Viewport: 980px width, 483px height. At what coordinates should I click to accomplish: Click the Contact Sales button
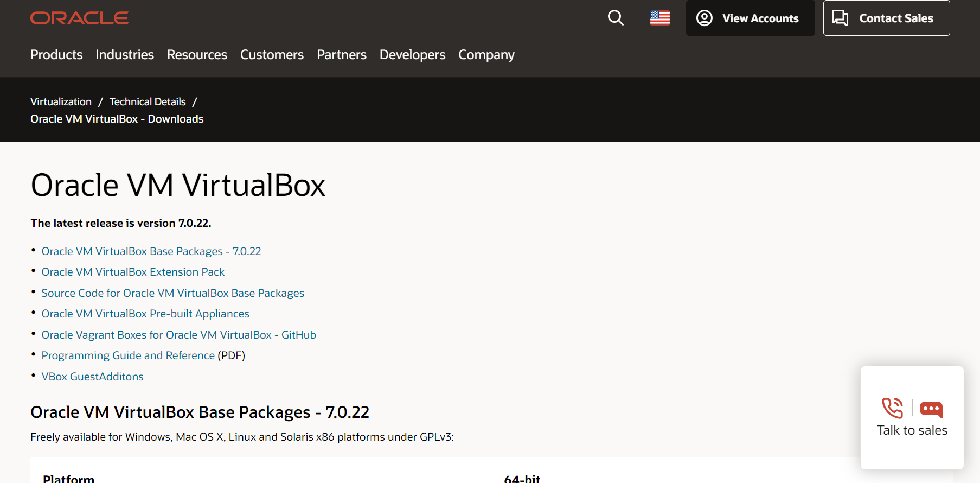[886, 18]
